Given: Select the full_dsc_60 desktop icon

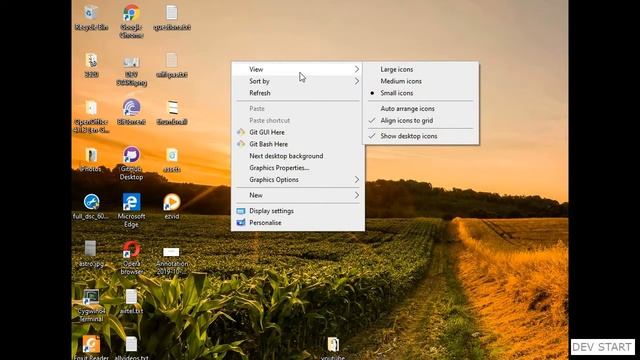Looking at the screenshot, I should (91, 207).
